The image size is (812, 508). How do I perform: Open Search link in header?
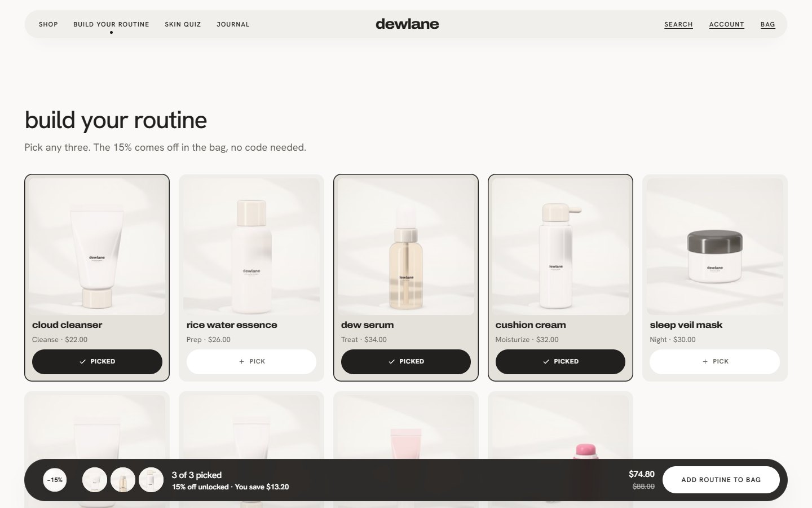click(x=678, y=24)
